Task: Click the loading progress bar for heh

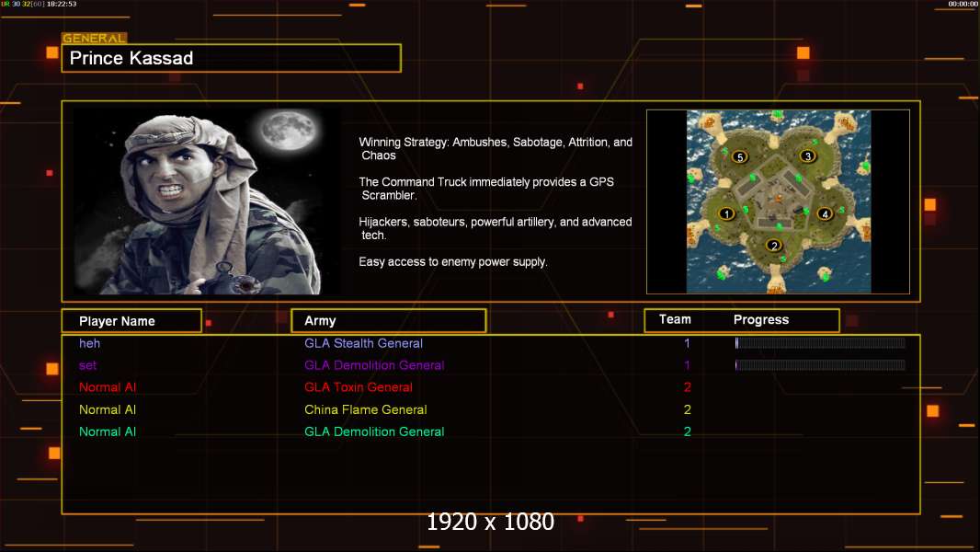Action: click(x=820, y=342)
